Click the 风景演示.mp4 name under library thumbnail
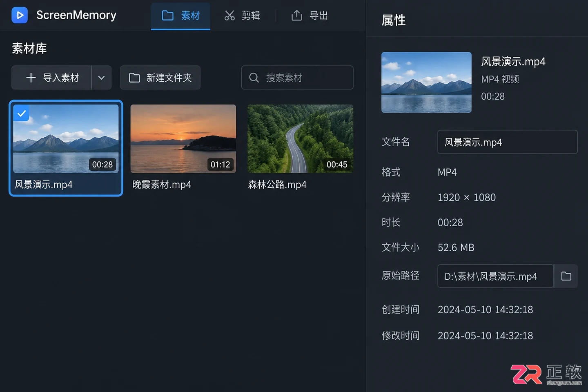Image resolution: width=588 pixels, height=392 pixels. [x=44, y=185]
